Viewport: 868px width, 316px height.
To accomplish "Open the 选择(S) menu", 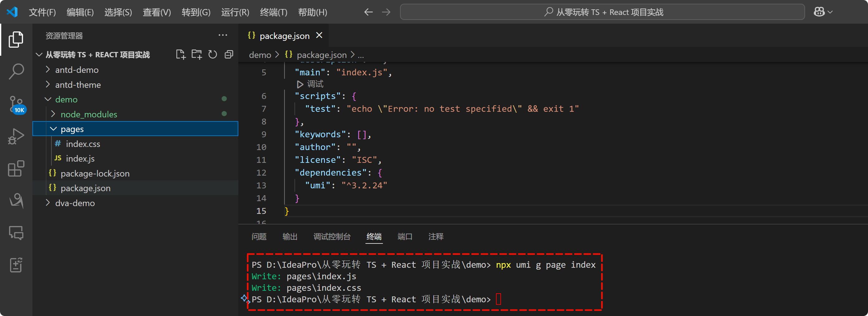I will pyautogui.click(x=118, y=12).
